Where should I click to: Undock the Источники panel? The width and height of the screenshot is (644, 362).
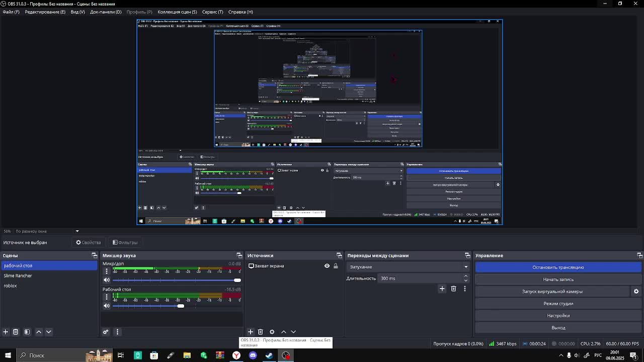click(339, 255)
